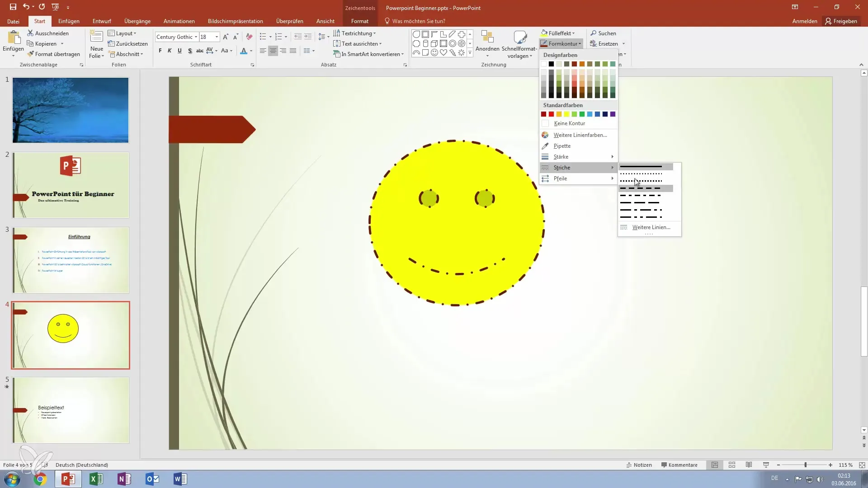This screenshot has height=488, width=868.
Task: Increase font size with larger A icon
Action: click(x=225, y=37)
